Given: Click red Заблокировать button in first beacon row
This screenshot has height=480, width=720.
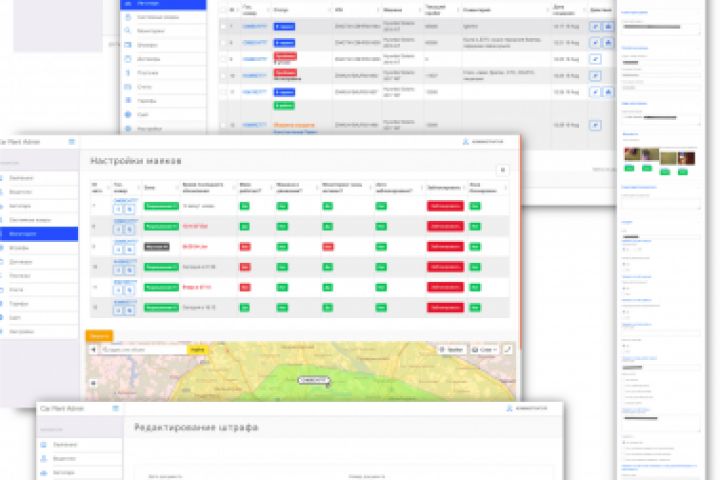Looking at the screenshot, I should click(445, 206).
